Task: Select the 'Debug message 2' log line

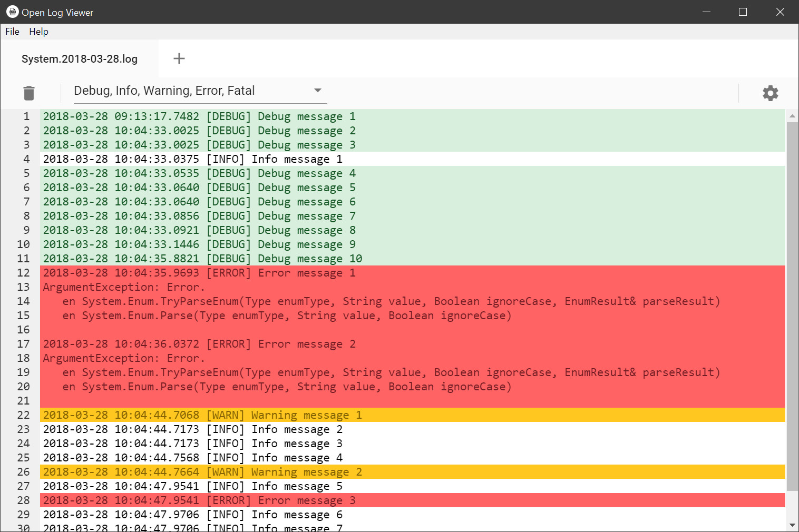Action: click(413, 131)
